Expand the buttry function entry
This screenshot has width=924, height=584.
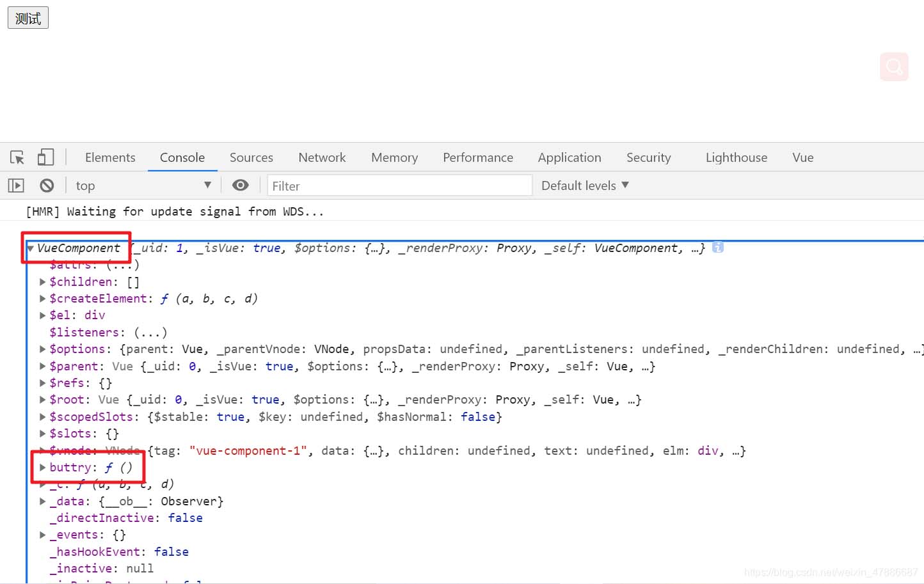pyautogui.click(x=42, y=468)
